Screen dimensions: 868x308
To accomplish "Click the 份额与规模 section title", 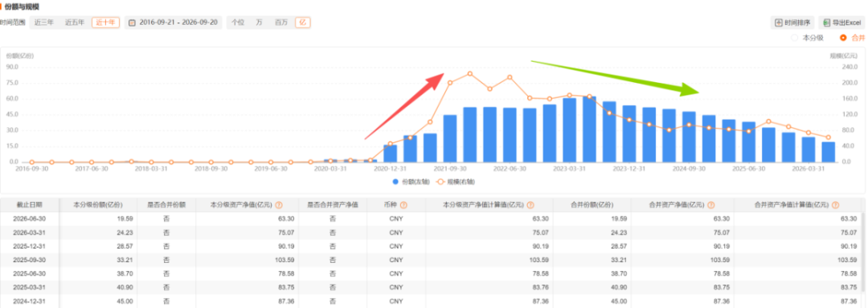I will pos(22,6).
